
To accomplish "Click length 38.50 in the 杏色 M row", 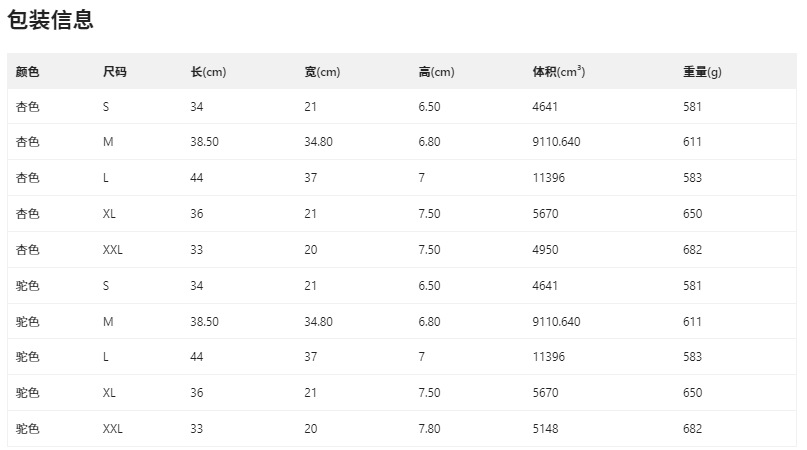I will click(204, 142).
